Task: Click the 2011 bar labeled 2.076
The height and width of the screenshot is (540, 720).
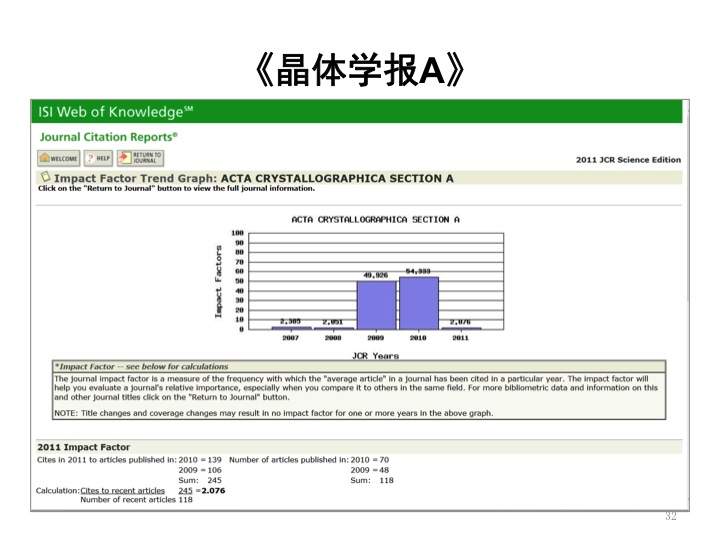Action: tap(461, 328)
